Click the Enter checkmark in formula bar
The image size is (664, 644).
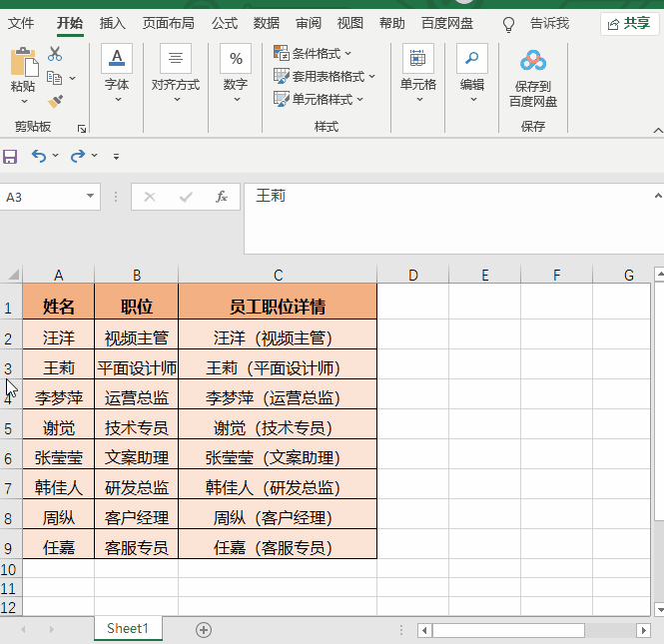(x=186, y=197)
